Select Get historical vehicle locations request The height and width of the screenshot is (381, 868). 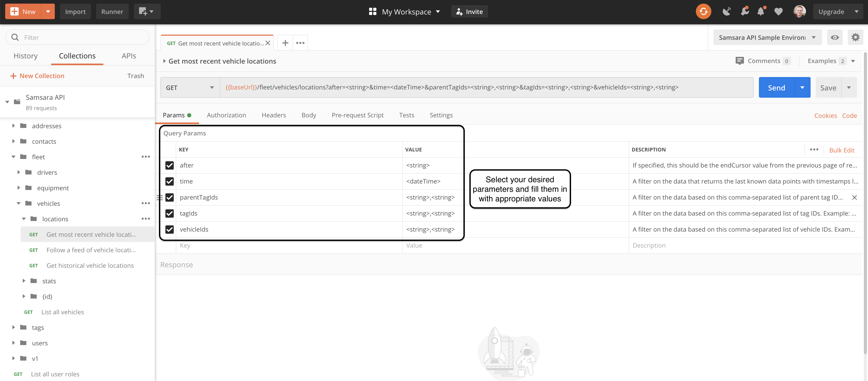tap(88, 265)
